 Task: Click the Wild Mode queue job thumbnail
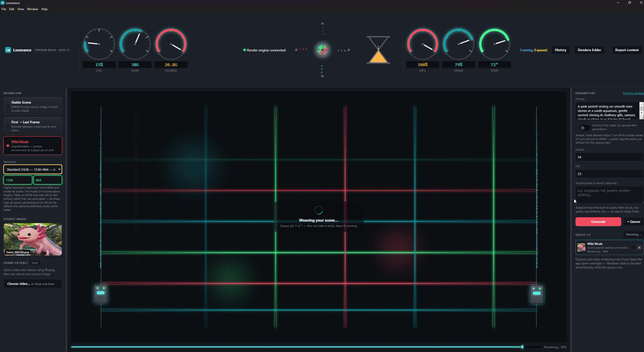coord(581,247)
